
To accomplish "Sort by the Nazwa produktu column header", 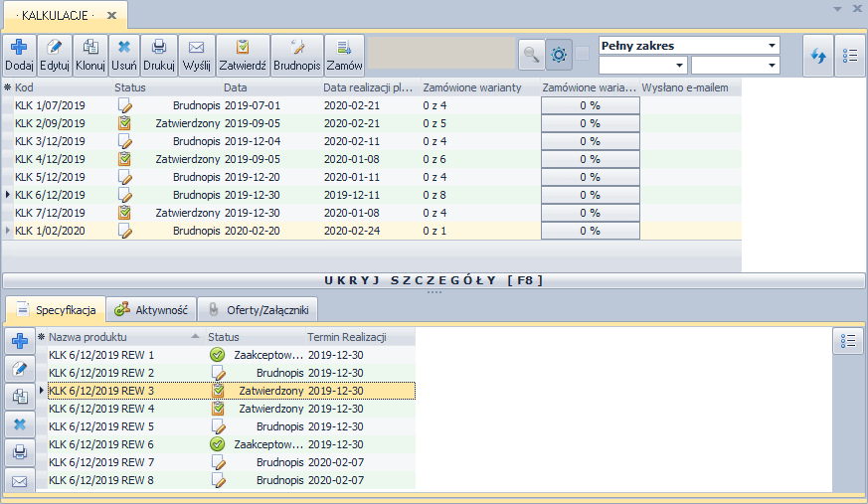I will [125, 337].
